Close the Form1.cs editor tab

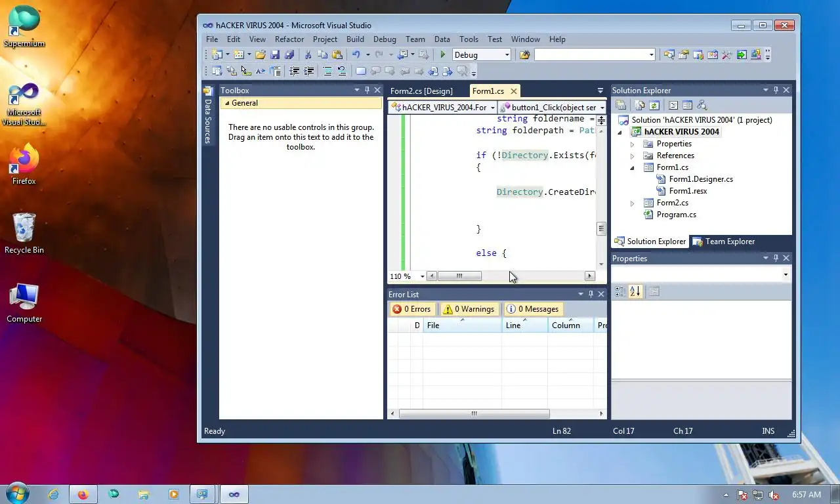click(513, 91)
